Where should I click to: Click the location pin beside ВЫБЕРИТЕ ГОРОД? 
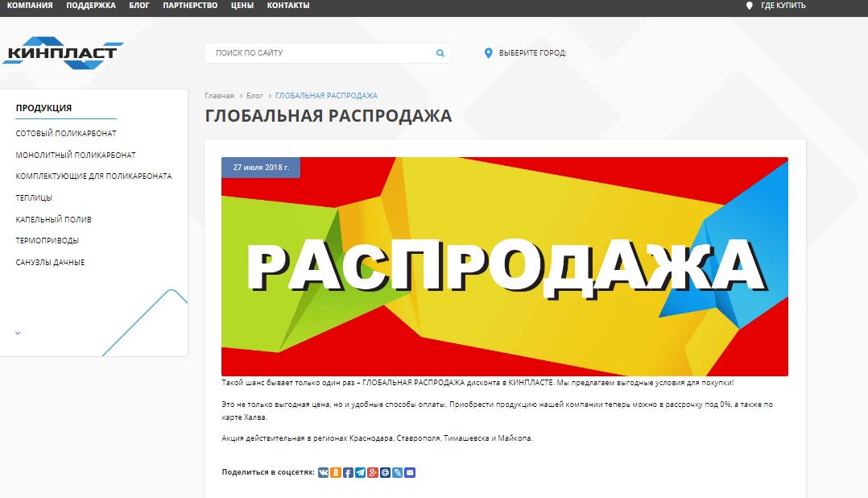click(488, 53)
